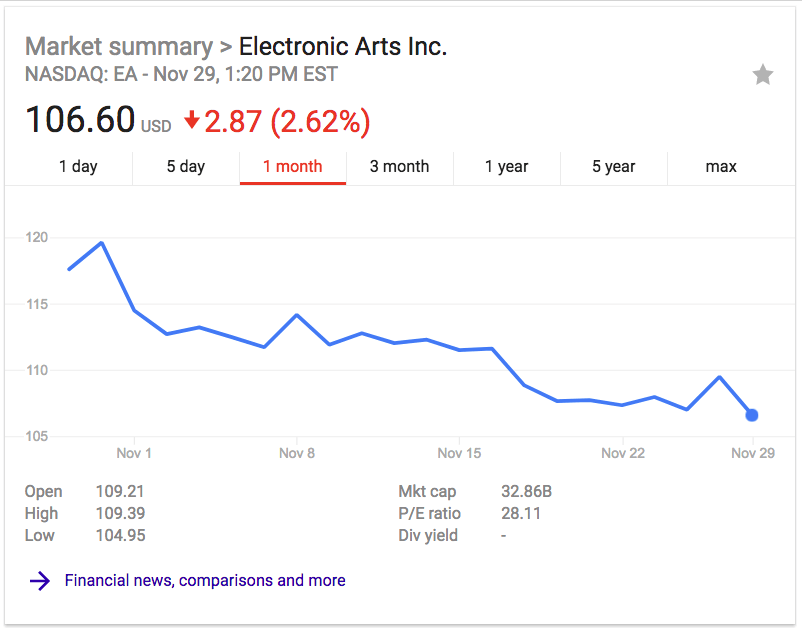Click the red down arrow price indicator

pos(192,120)
